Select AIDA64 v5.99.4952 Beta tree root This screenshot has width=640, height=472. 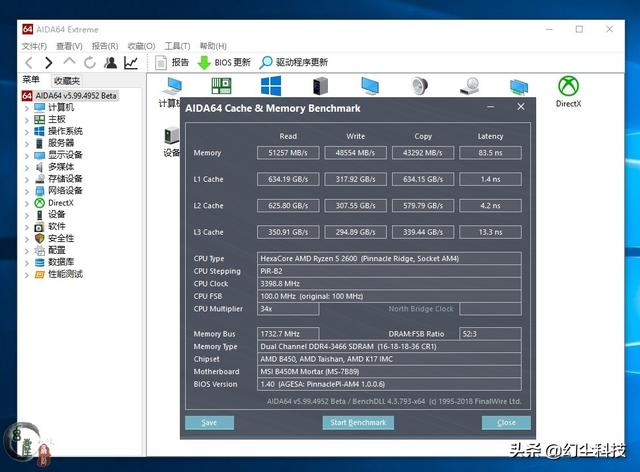[70, 96]
